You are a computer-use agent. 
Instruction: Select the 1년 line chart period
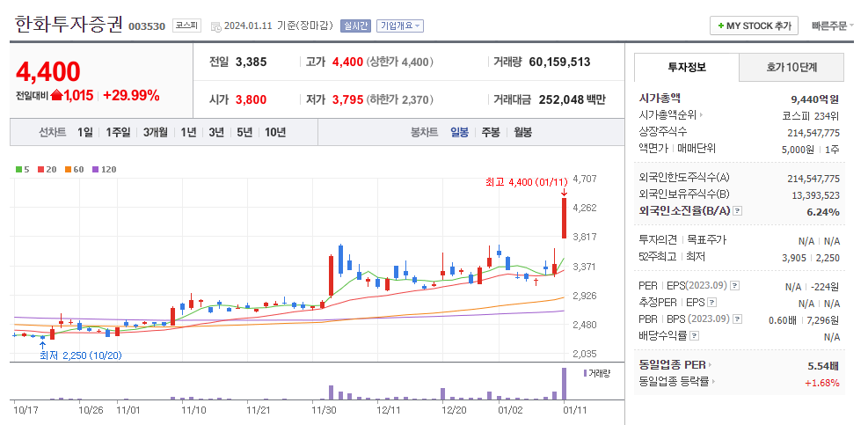[x=188, y=133]
